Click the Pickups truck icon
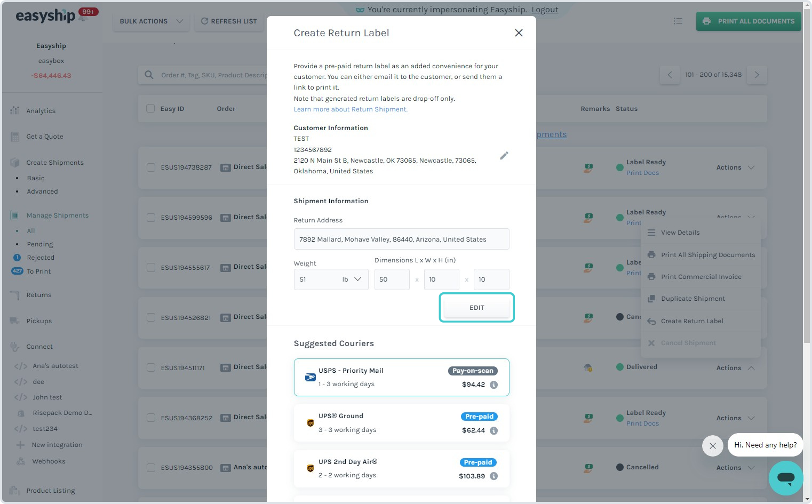This screenshot has width=812, height=504. click(x=15, y=321)
